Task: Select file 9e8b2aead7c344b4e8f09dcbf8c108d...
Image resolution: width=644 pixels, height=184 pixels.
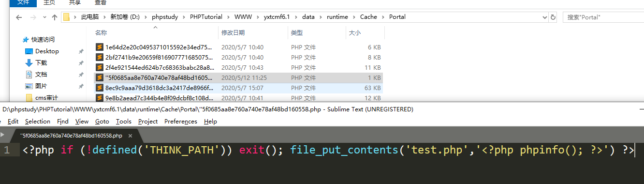Action: pyautogui.click(x=159, y=98)
